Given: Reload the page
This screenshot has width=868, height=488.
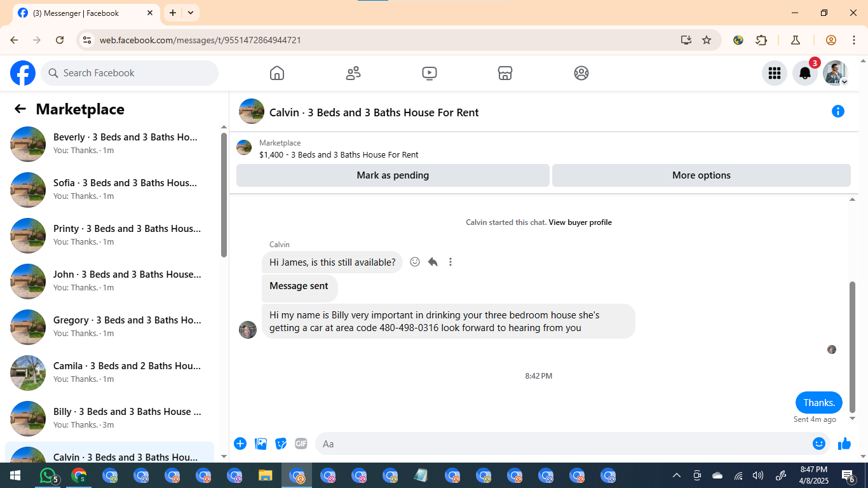Looking at the screenshot, I should [x=60, y=40].
